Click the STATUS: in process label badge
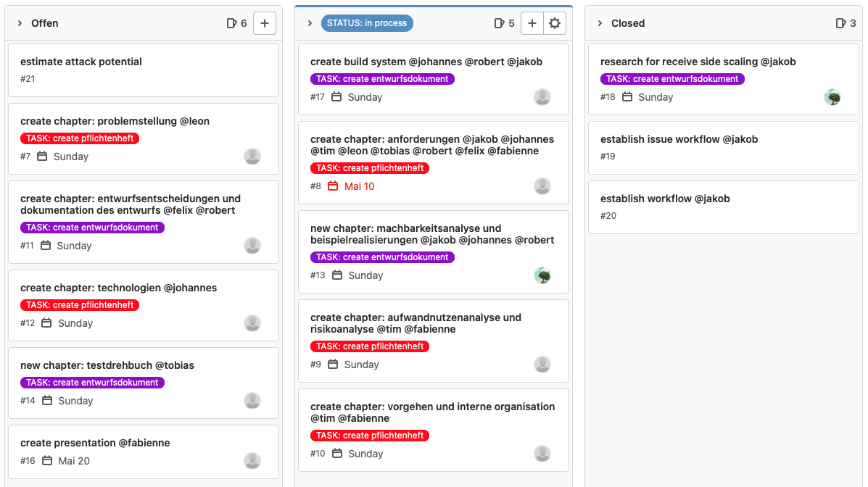Screen dimensions: 868x487 point(367,23)
